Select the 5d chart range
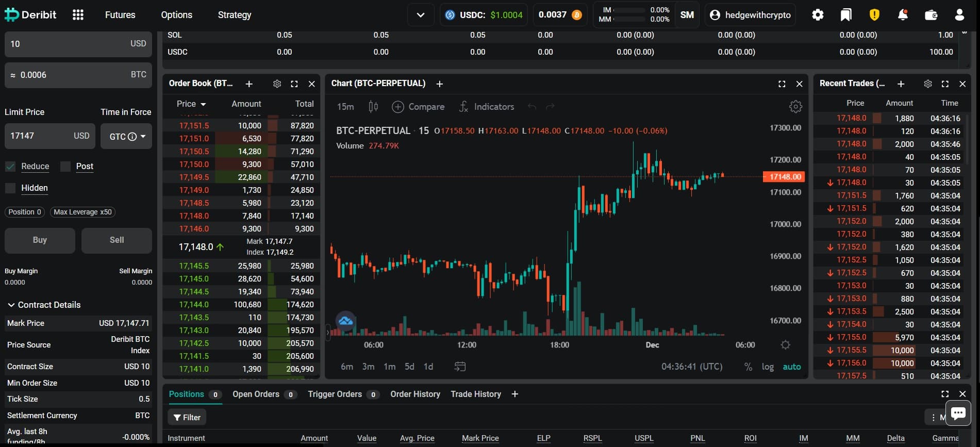 click(x=409, y=367)
